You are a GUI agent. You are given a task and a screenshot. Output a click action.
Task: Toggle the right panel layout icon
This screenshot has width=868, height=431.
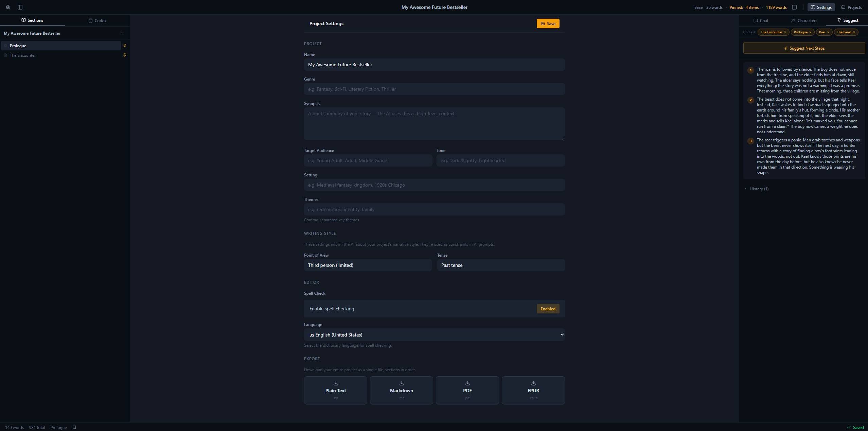click(794, 7)
